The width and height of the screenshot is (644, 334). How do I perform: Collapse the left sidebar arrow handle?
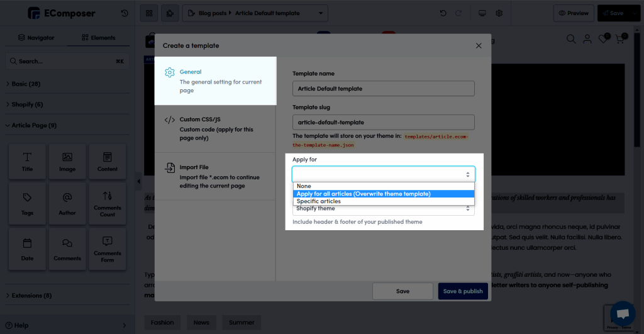[x=138, y=181]
